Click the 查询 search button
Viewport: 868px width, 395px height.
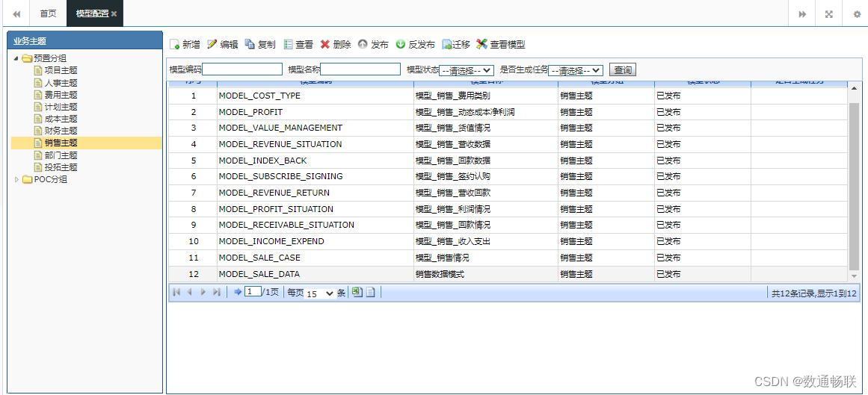click(x=623, y=69)
